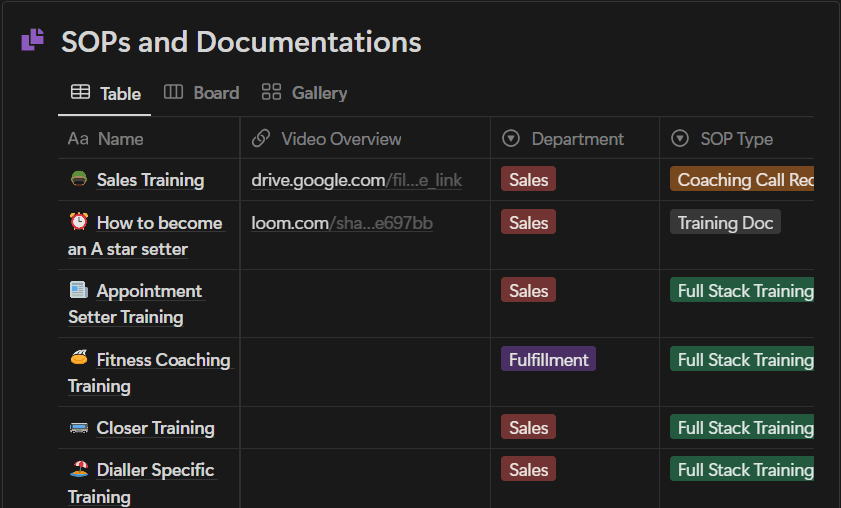Click Sales tag in A star setter row
The image size is (841, 508).
click(528, 222)
